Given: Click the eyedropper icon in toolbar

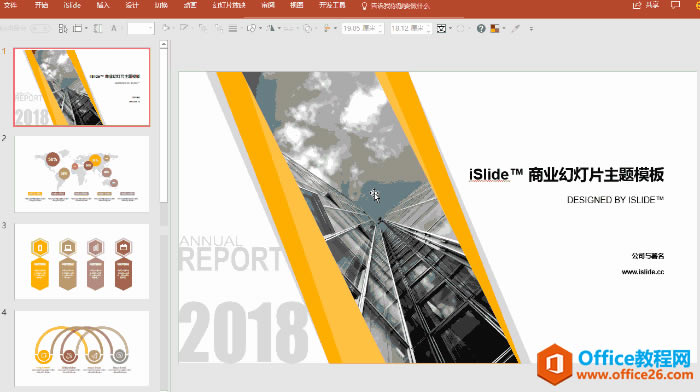Looking at the screenshot, I should point(516,29).
